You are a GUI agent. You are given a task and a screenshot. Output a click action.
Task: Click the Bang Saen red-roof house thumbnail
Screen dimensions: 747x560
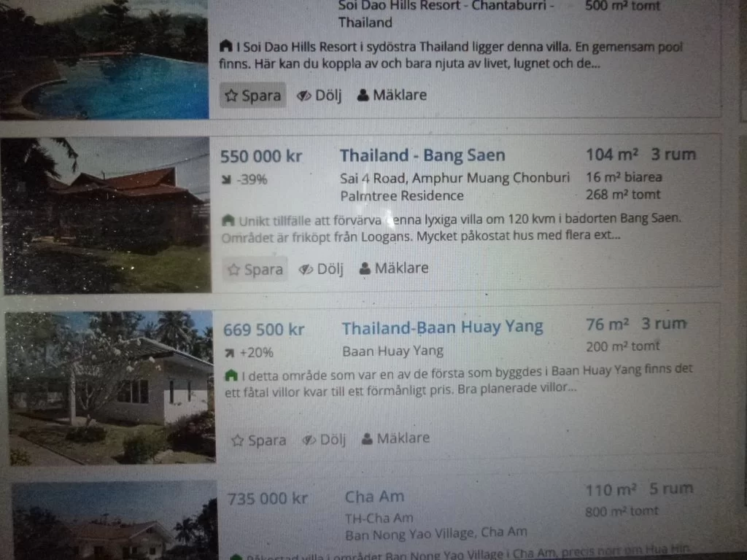click(x=106, y=215)
